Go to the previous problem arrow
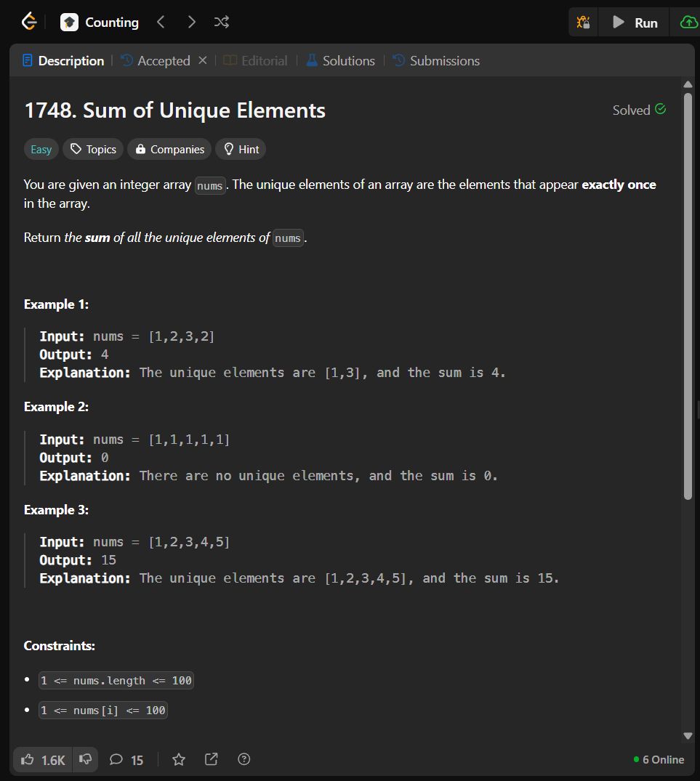The image size is (700, 781). pyautogui.click(x=161, y=23)
